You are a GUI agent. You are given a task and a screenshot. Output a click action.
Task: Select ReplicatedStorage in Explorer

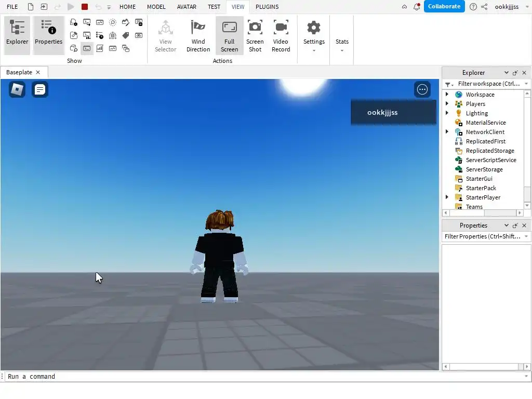489,151
